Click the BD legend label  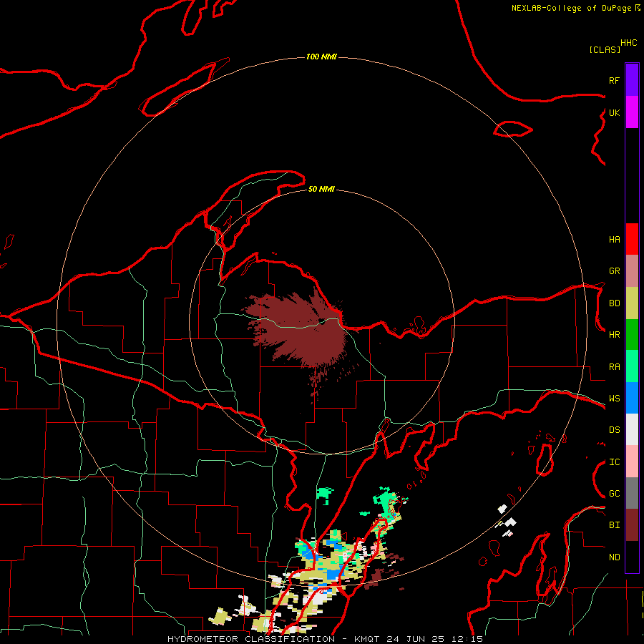pos(614,303)
